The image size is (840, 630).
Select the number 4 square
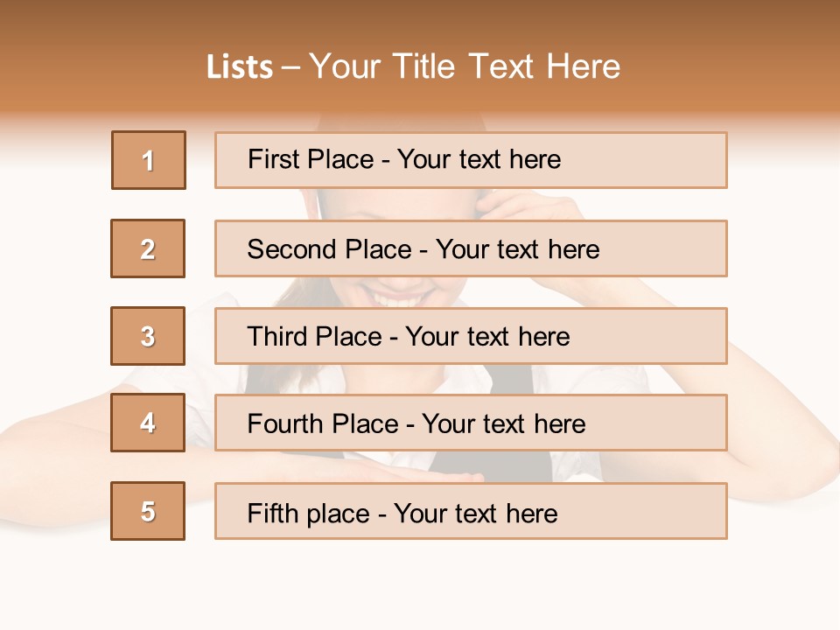(x=148, y=423)
